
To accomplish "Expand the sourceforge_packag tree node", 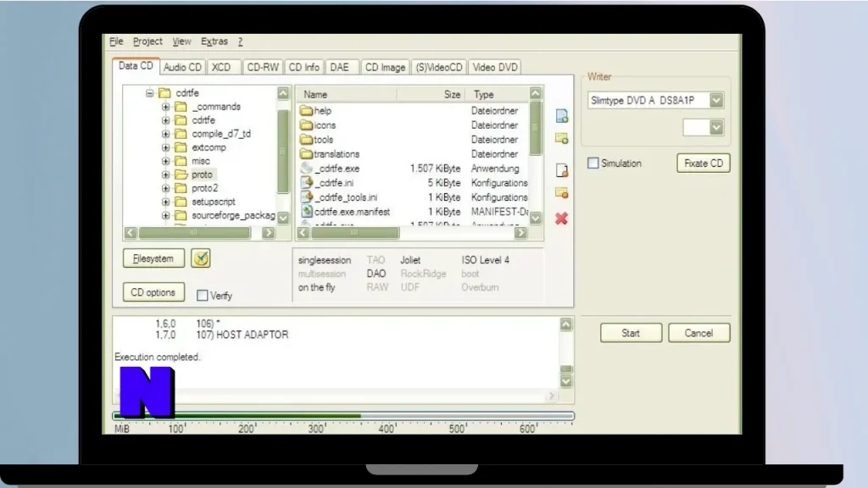I will 165,215.
